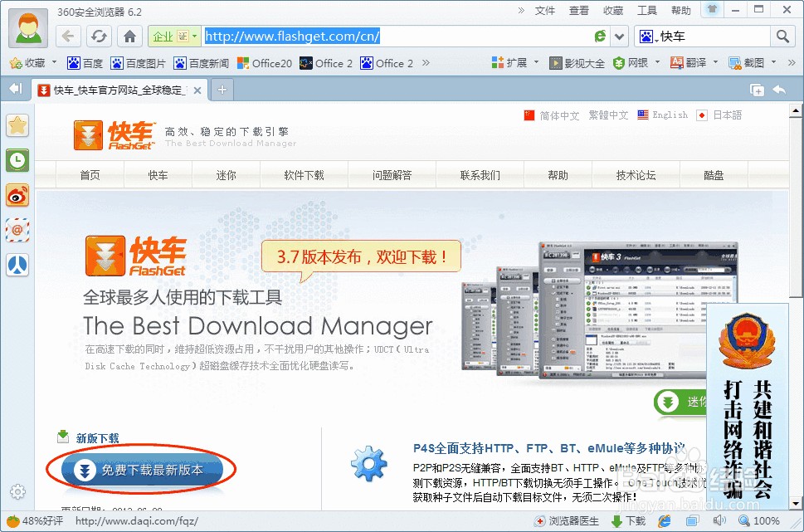Open the 收藏 menu in menu bar
This screenshot has height=532, width=804.
point(612,10)
